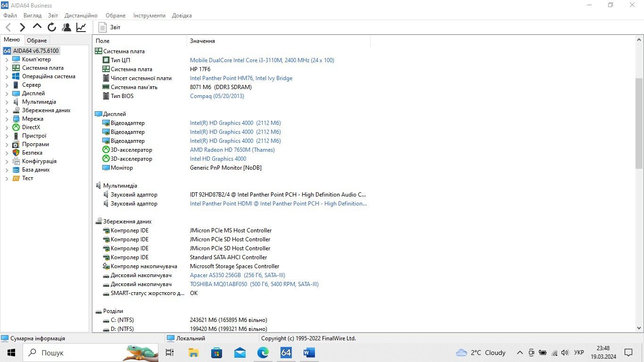This screenshot has height=362, width=644.
Task: Select the DirectX Xbox icon in the tree
Action: point(16,127)
